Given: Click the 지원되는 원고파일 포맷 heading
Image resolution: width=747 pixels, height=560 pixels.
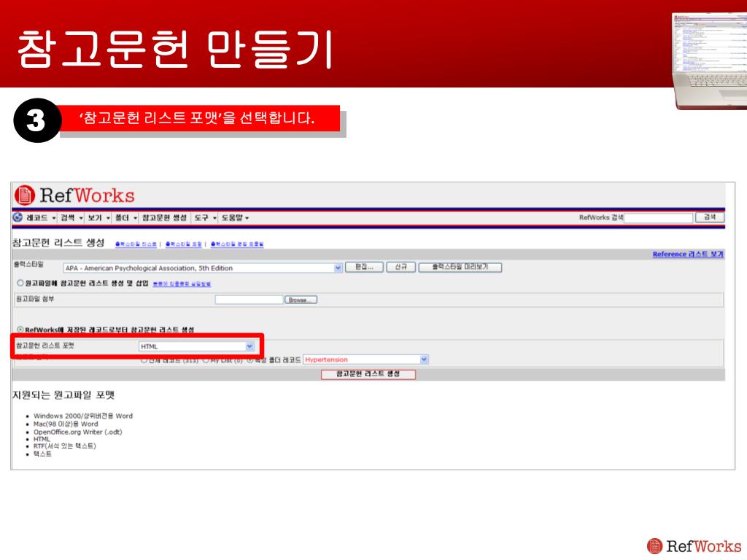Looking at the screenshot, I should tap(63, 395).
